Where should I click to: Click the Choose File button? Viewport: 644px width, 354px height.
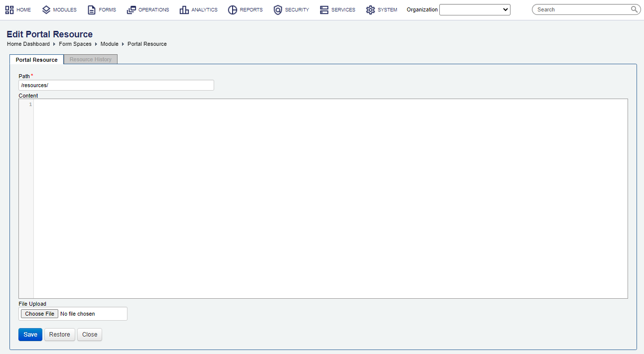coord(40,314)
